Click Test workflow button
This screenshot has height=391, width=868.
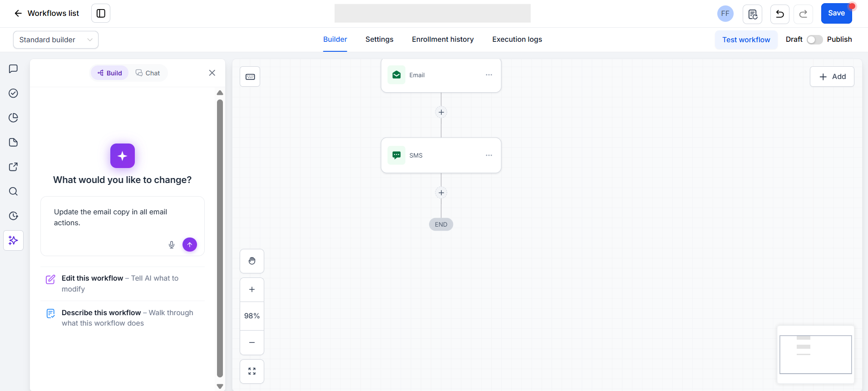point(746,40)
